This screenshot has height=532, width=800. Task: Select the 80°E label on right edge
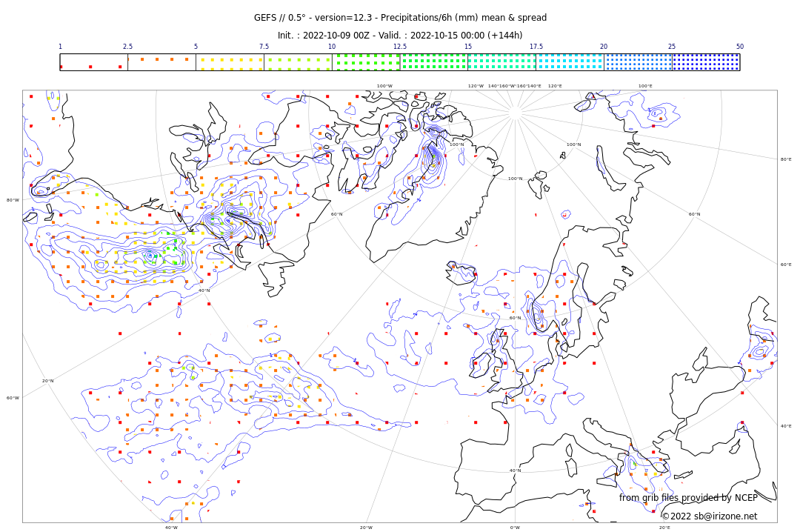[785, 159]
